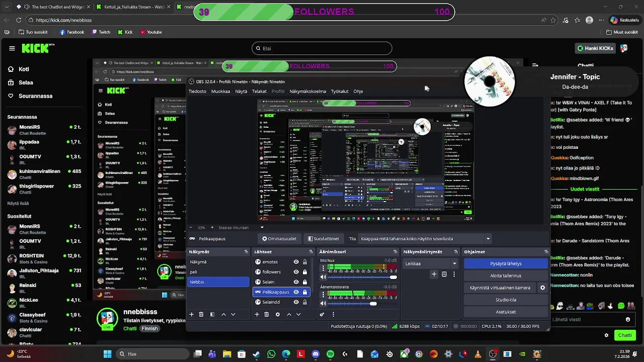Viewport: 644px width, 362px height.
Task: Add a new source in Lähteet panel
Action: [257, 314]
